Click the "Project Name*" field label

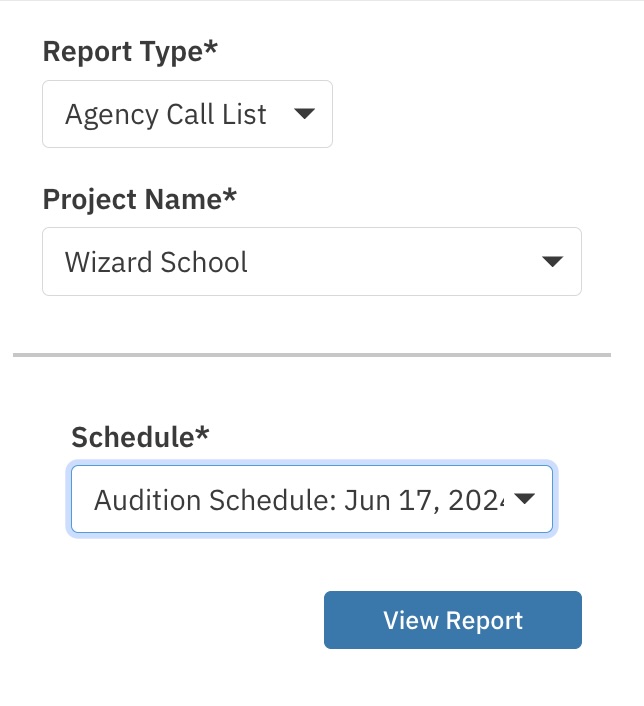pyautogui.click(x=139, y=199)
